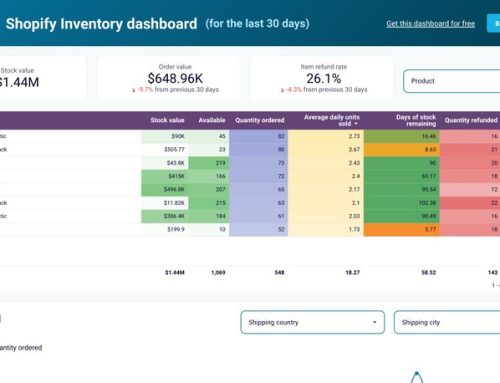Select the $496.8K stock value cell
The height and width of the screenshot is (383, 500).
(x=165, y=189)
